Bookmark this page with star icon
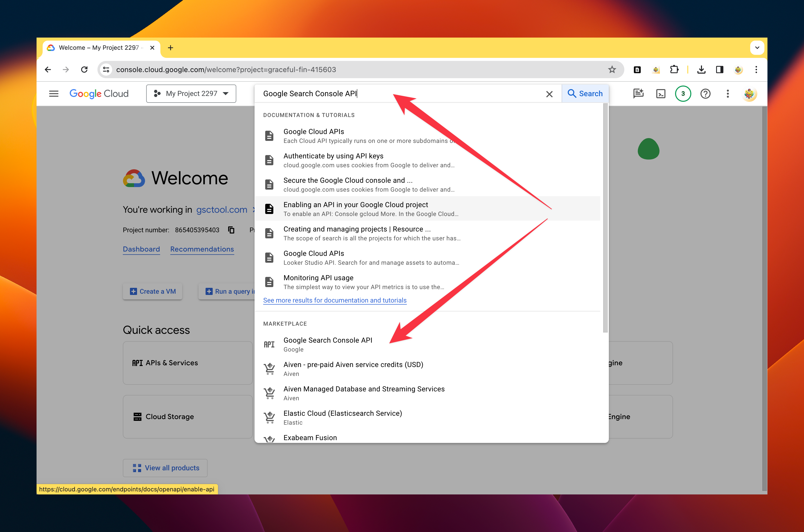The width and height of the screenshot is (804, 532). (x=612, y=70)
